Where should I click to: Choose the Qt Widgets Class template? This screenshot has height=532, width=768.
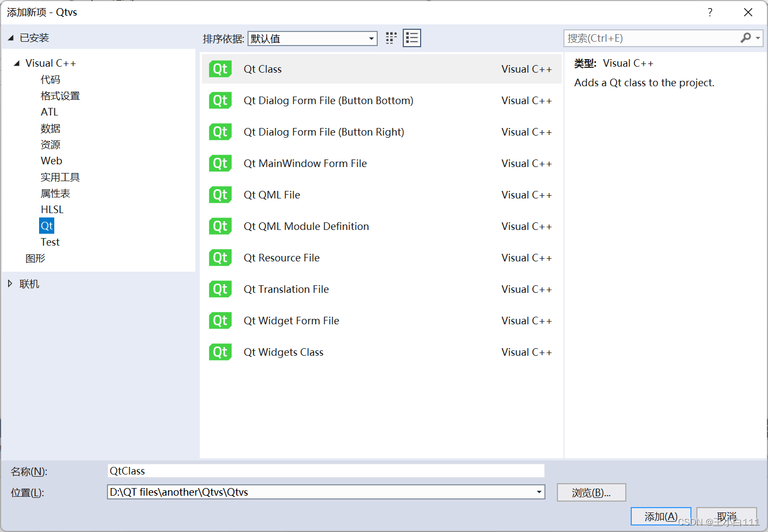283,352
